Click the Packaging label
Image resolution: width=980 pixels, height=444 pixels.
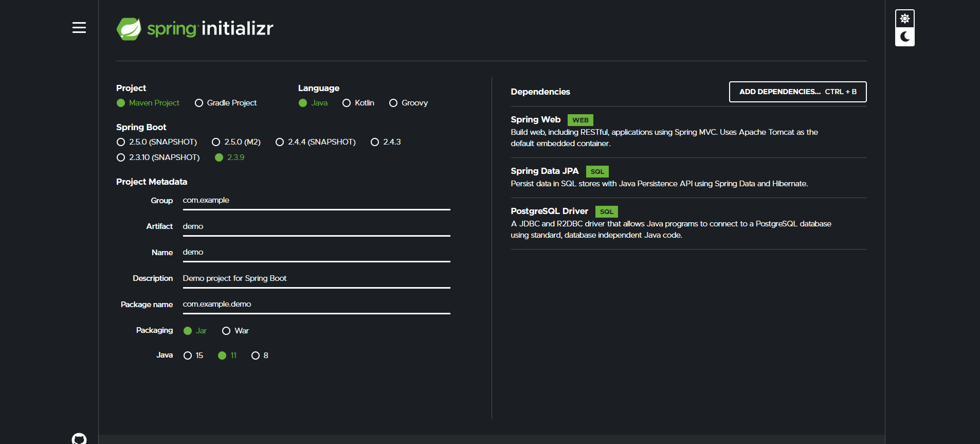point(154,330)
